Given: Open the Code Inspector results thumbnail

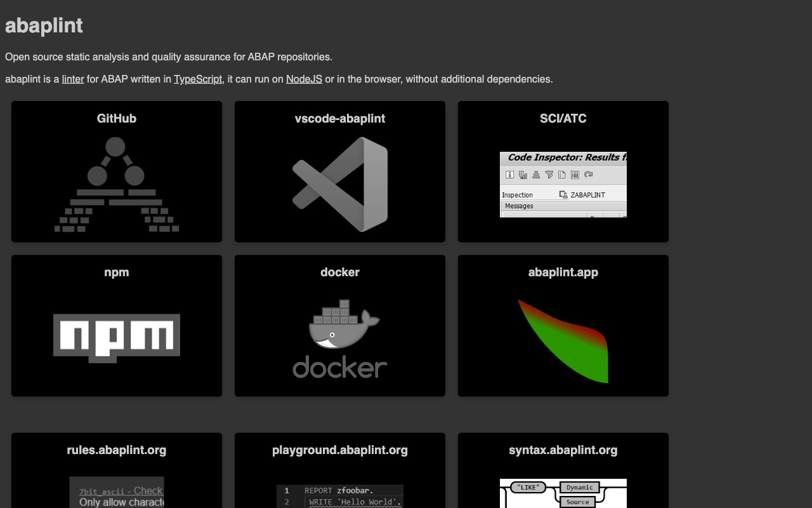Looking at the screenshot, I should (563, 185).
